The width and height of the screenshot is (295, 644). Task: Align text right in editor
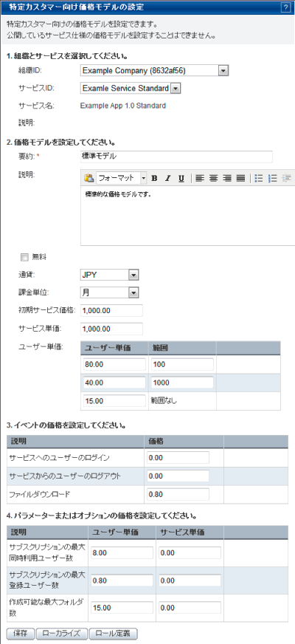(x=227, y=178)
